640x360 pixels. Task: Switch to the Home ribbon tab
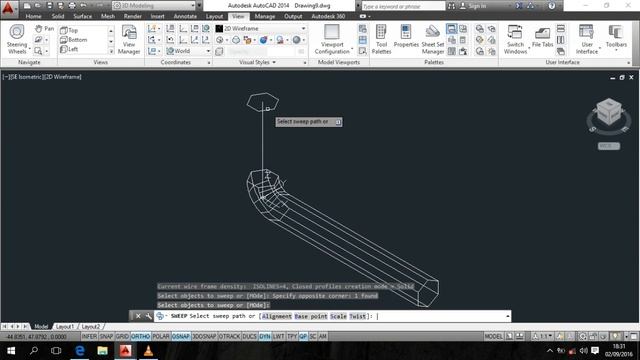coord(33,16)
